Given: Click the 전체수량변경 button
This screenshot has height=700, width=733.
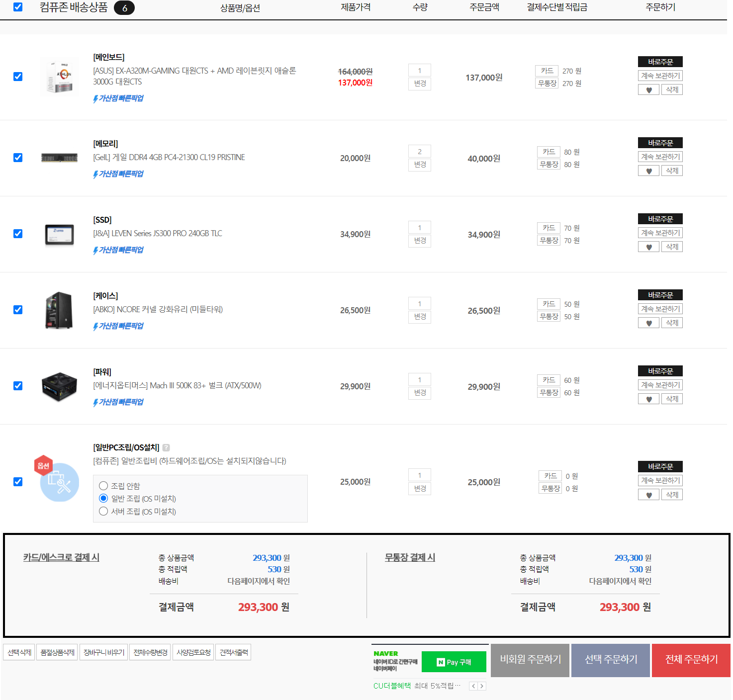Looking at the screenshot, I should coord(151,652).
